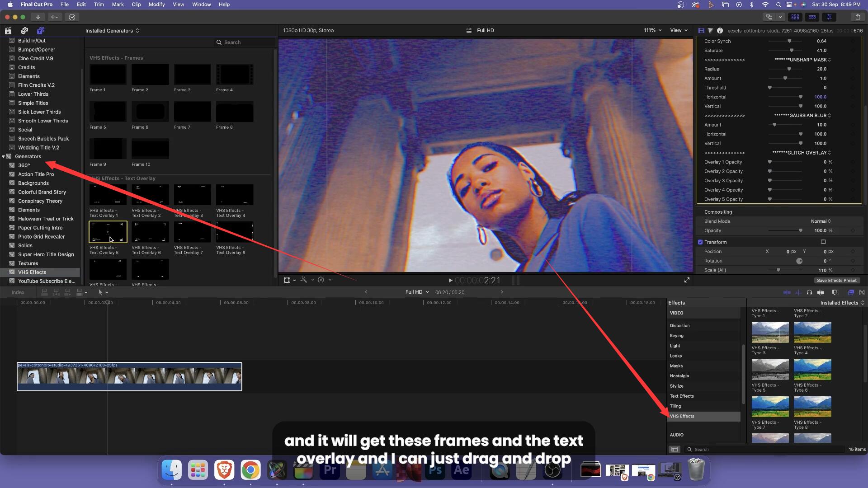The image size is (868, 488).
Task: Open Brave browser in the Dock
Action: click(x=224, y=470)
